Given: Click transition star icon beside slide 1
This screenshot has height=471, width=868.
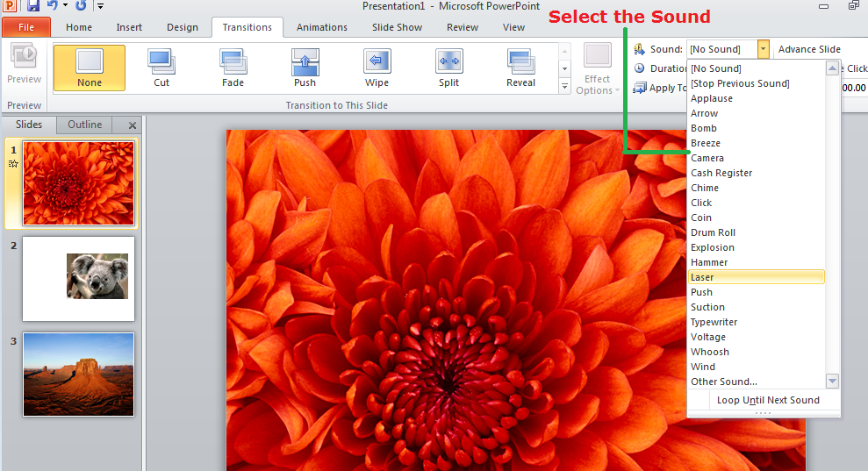Looking at the screenshot, I should (13, 164).
